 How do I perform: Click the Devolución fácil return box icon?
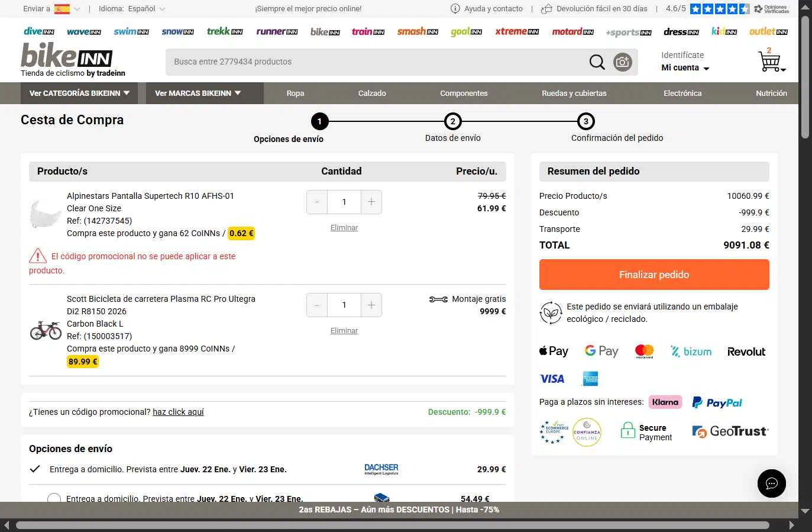(x=547, y=8)
